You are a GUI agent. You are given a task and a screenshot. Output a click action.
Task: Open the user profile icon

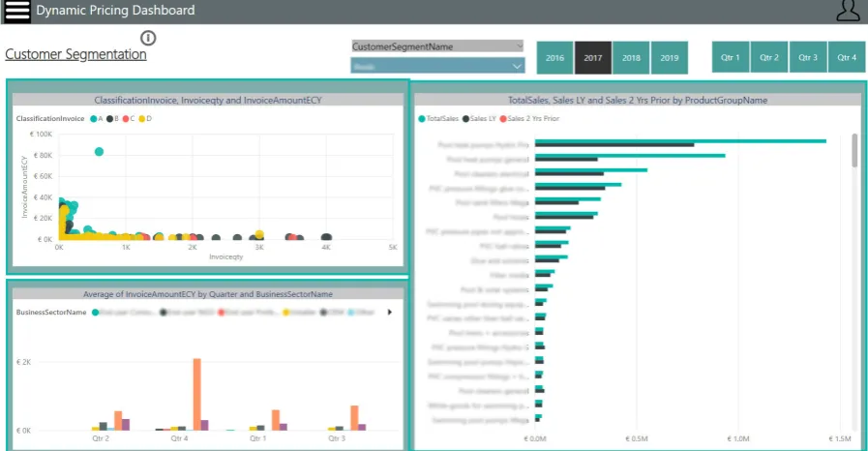848,11
